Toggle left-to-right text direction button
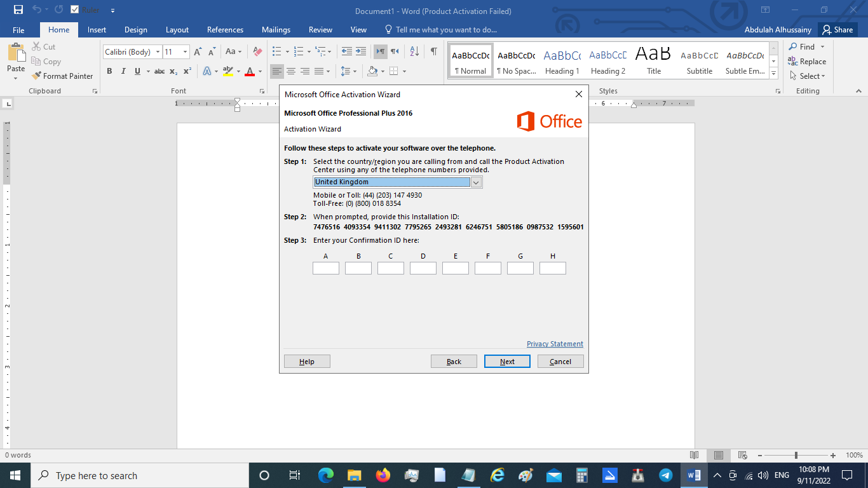The width and height of the screenshot is (868, 488). (381, 51)
